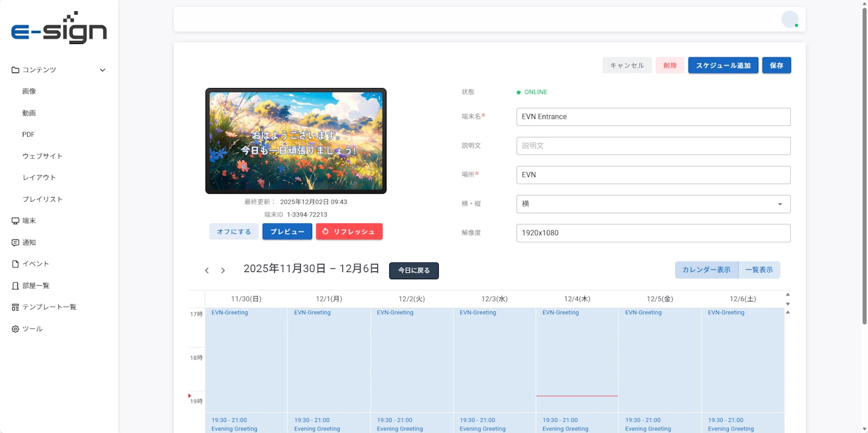Click the e-sign logo
The height and width of the screenshot is (433, 868).
(59, 28)
